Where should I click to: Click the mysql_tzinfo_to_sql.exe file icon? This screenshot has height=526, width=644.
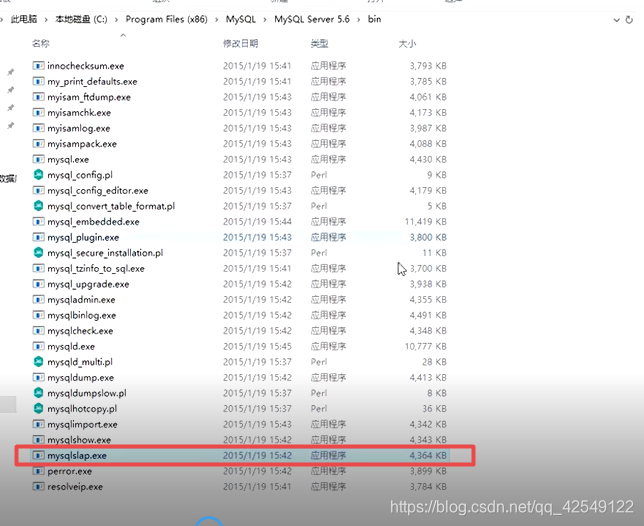point(38,269)
